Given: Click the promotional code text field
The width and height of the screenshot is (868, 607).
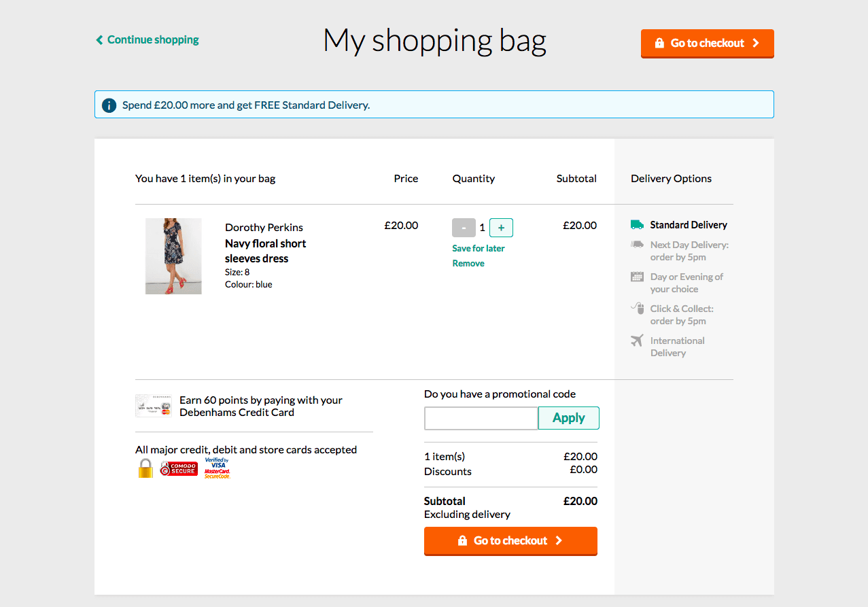Looking at the screenshot, I should point(481,417).
